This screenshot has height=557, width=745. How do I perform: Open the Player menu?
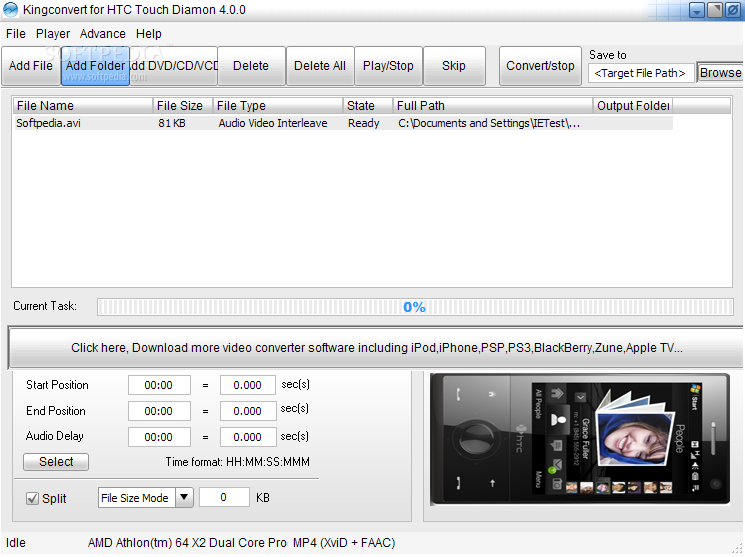click(53, 34)
